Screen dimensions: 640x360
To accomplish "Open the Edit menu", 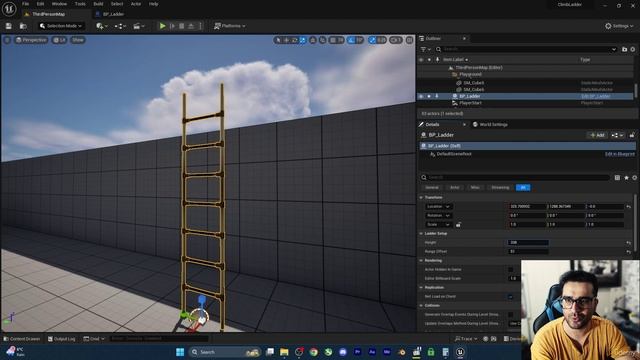I will (x=40, y=4).
